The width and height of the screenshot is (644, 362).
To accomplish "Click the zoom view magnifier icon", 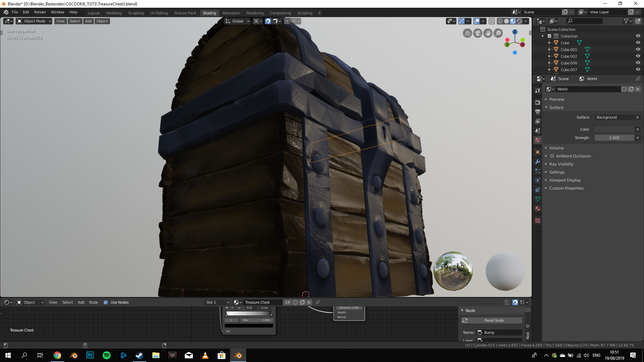I will pyautogui.click(x=498, y=33).
